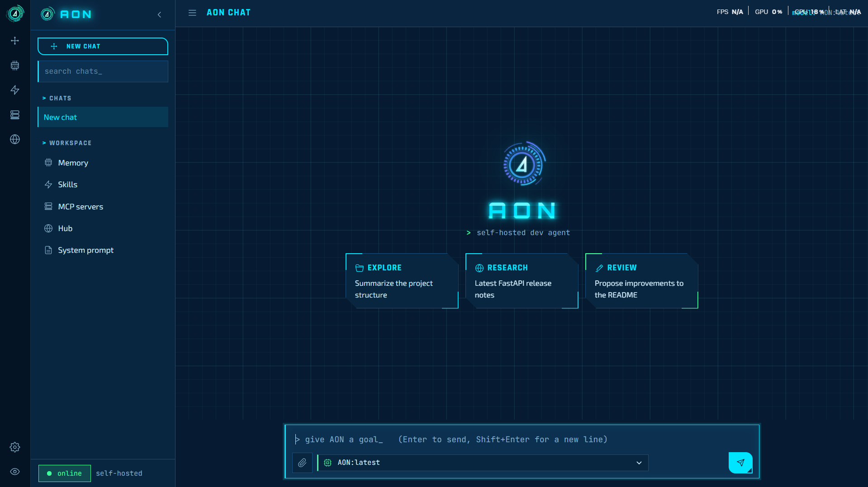
Task: Focus the search chats field
Action: click(103, 71)
